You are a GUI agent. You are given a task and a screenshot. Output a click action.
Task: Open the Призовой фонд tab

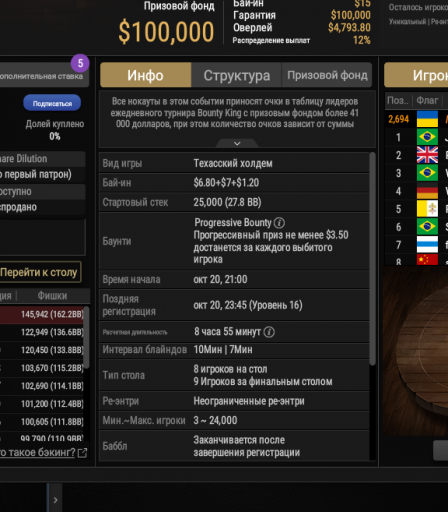[327, 75]
